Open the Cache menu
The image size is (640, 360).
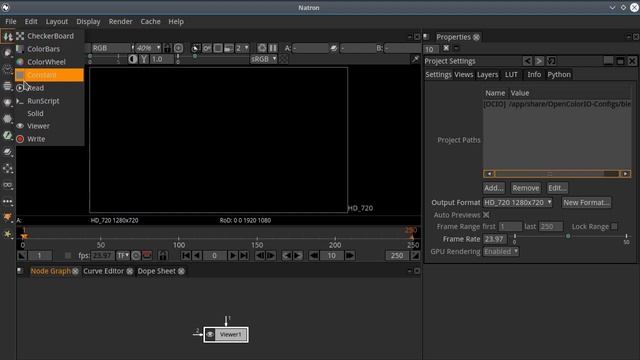point(150,22)
